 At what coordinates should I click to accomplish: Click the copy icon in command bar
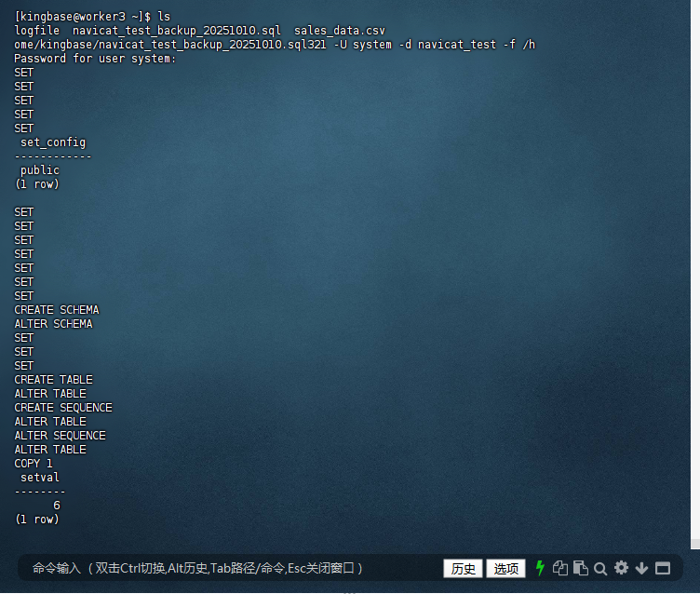pos(560,568)
